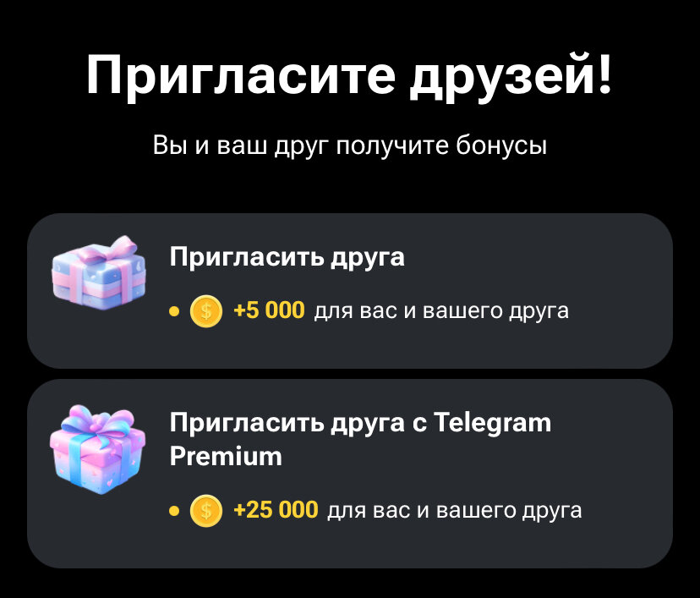Click the word "друзей!" in the heading

coord(511,75)
